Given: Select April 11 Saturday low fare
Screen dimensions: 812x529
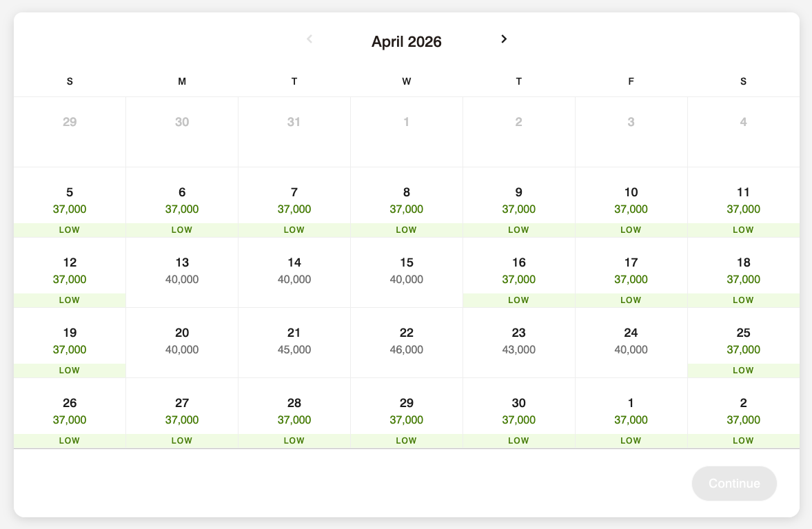Looking at the screenshot, I should point(743,201).
